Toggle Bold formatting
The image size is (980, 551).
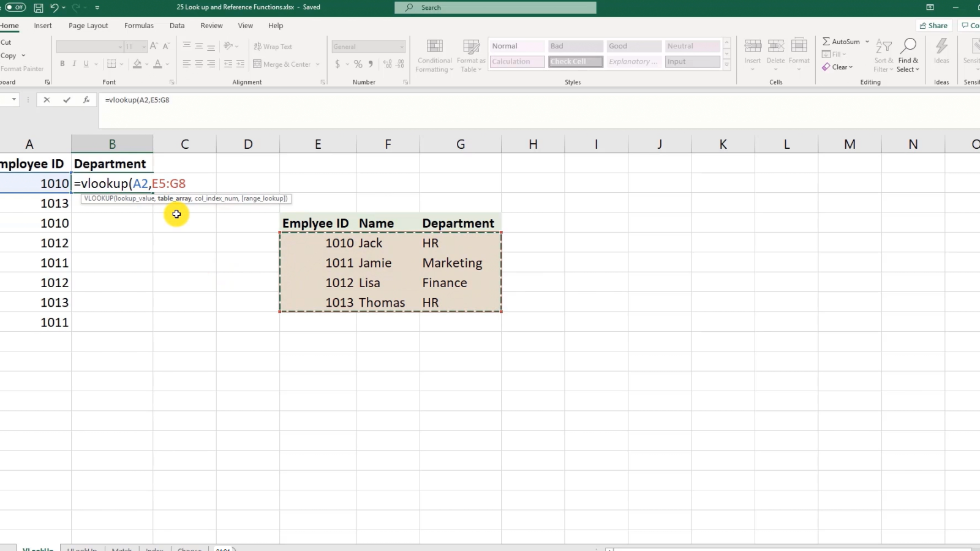[62, 64]
